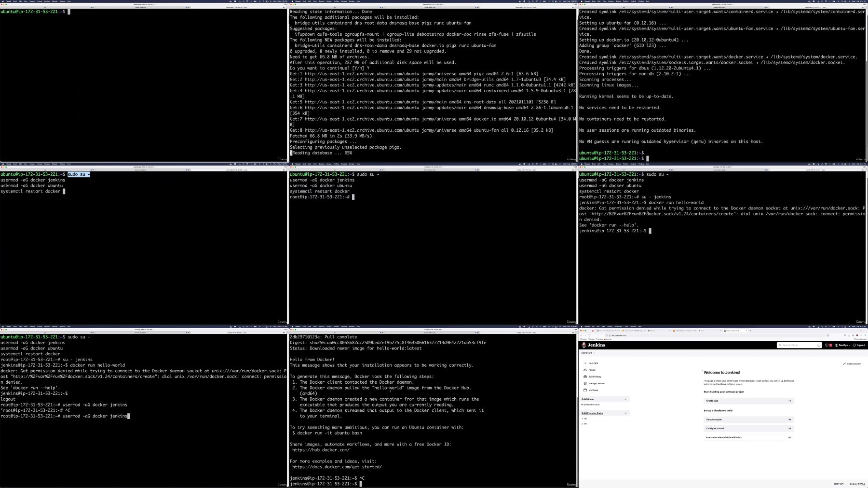Click the https://hub.docker.com/ terminal text
This screenshot has width=868, height=488.
click(x=321, y=450)
